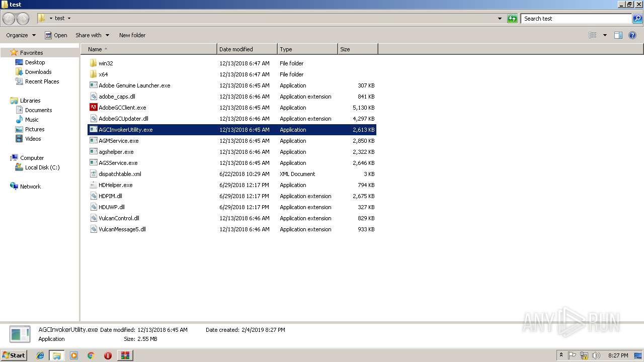Click the win32 folder icon
Viewport: 644px width, 362px height.
[93, 63]
